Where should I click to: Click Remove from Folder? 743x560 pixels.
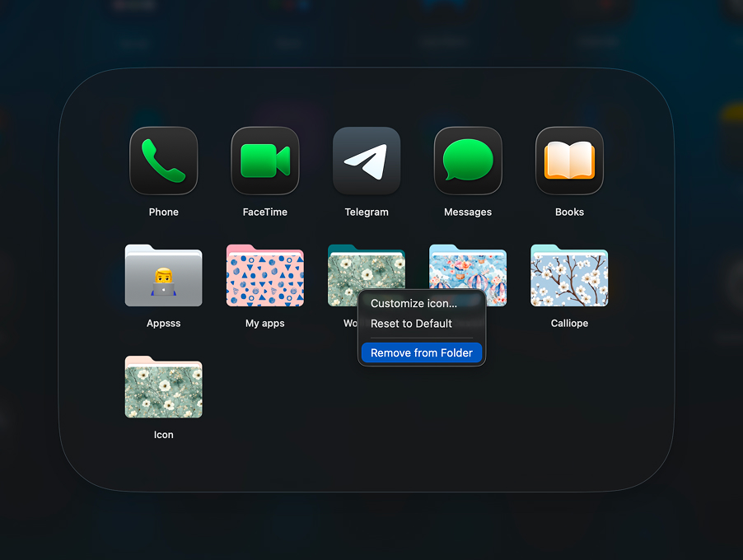(x=422, y=352)
